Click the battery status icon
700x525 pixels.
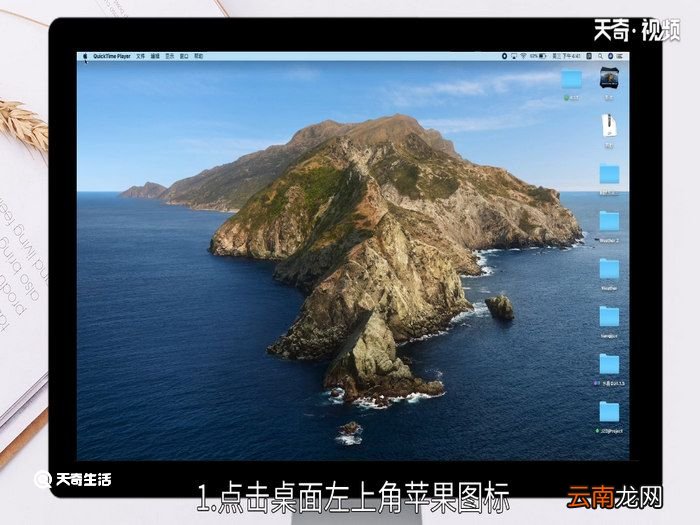click(x=542, y=56)
